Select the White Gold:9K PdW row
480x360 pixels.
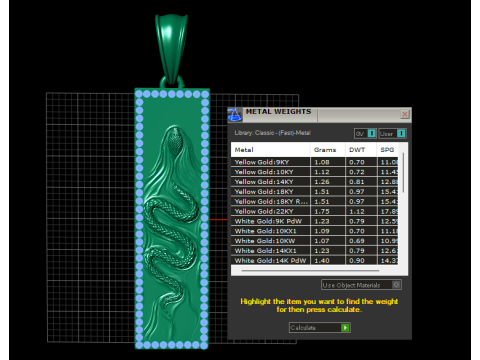315,221
